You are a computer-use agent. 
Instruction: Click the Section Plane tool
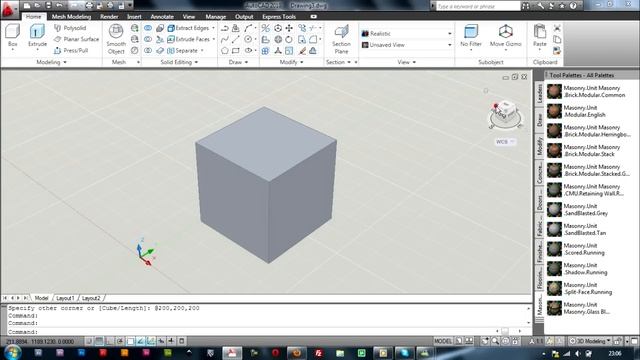[341, 39]
